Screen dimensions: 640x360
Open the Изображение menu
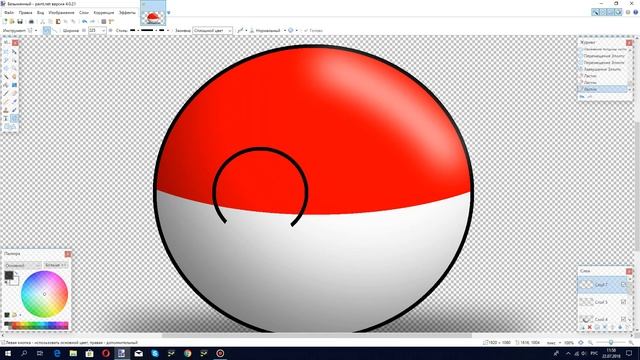[x=61, y=13]
